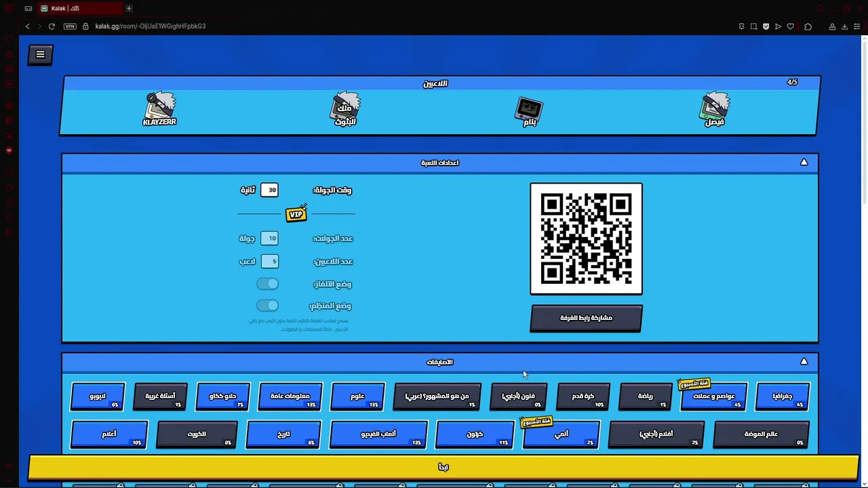Viewport: 868px width, 488px height.
Task: Click the ad blocker shield icon
Action: [x=766, y=26]
